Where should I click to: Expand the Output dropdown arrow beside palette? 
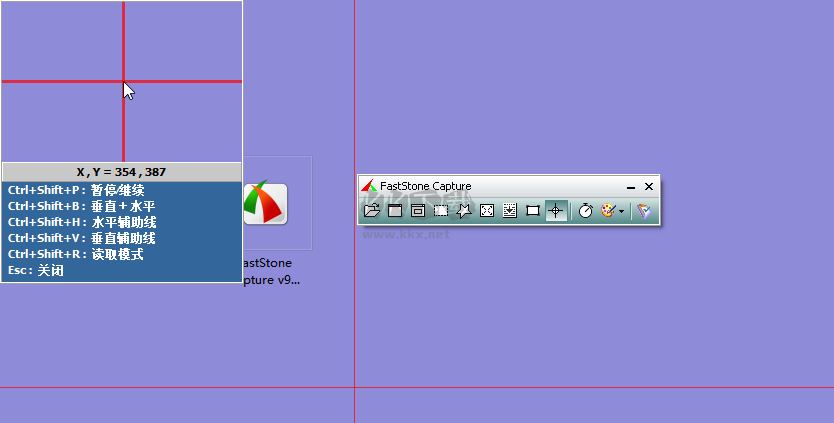(x=621, y=212)
